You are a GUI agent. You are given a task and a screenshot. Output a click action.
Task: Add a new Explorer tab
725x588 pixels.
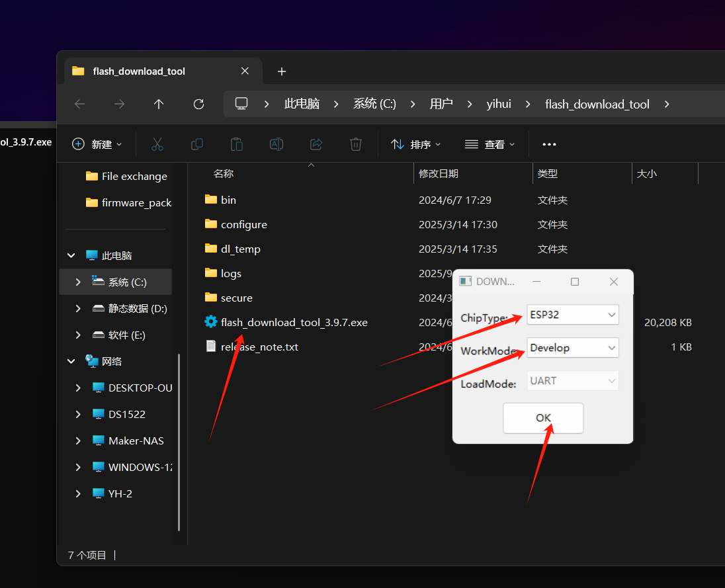282,71
